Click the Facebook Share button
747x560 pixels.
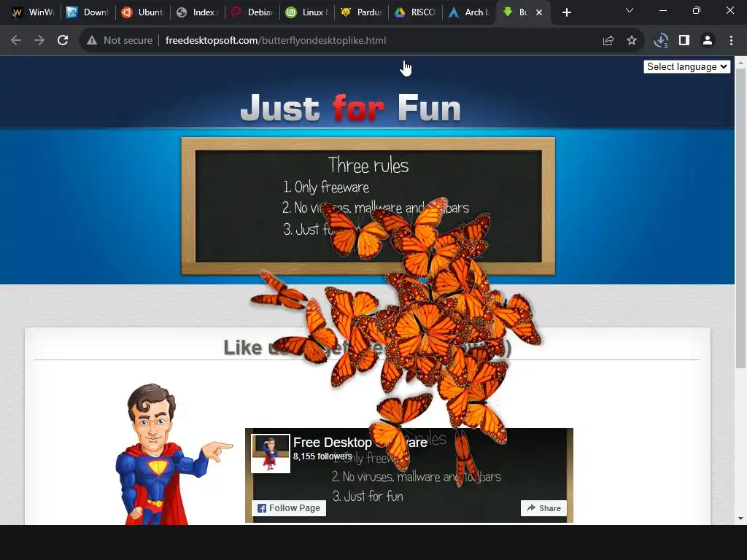point(543,508)
